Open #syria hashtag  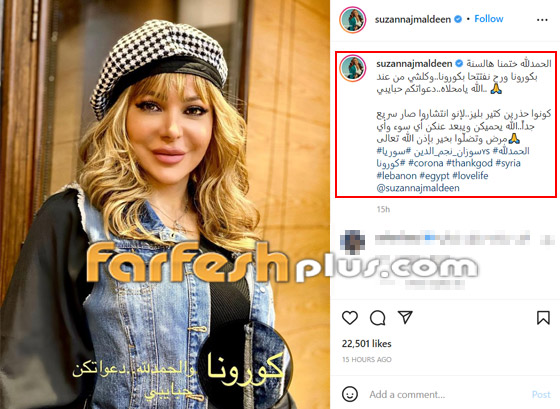point(508,163)
